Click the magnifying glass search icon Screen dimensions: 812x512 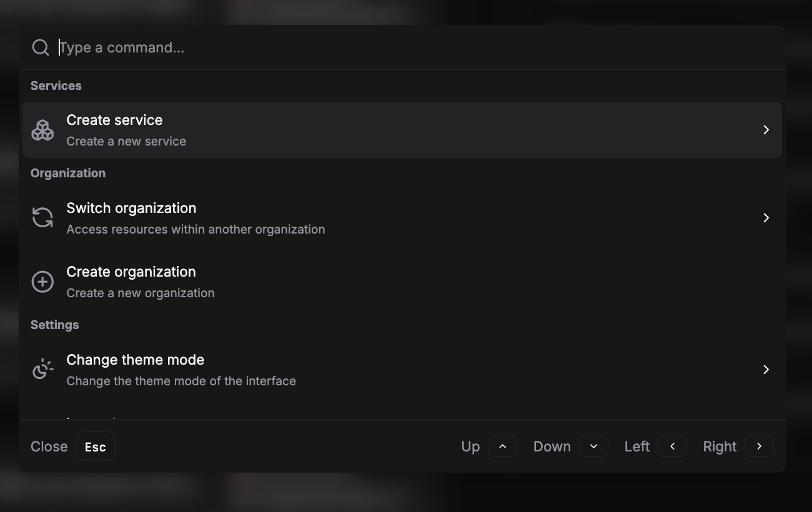[40, 47]
